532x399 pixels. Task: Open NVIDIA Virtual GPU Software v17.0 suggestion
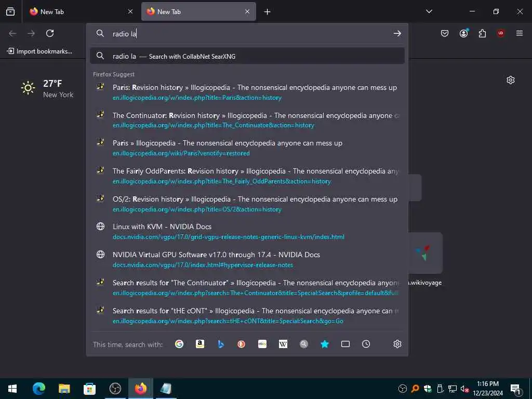coord(247,260)
